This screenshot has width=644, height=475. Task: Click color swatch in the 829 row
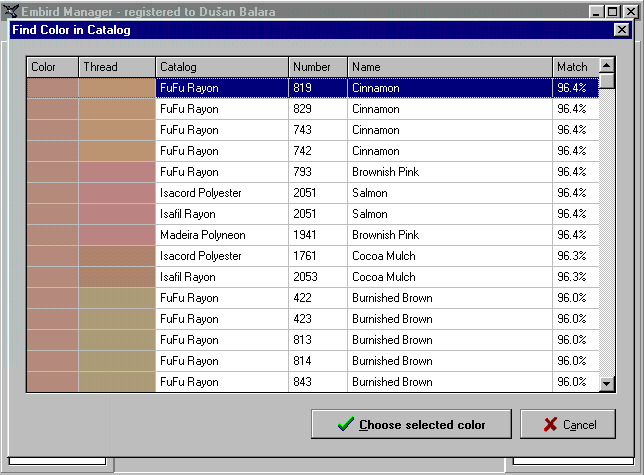point(53,109)
